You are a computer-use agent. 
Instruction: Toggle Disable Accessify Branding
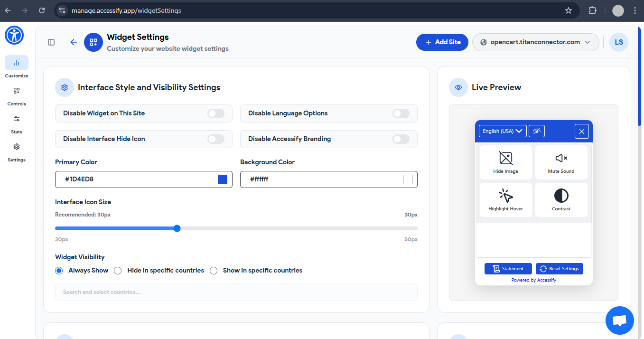click(x=401, y=139)
